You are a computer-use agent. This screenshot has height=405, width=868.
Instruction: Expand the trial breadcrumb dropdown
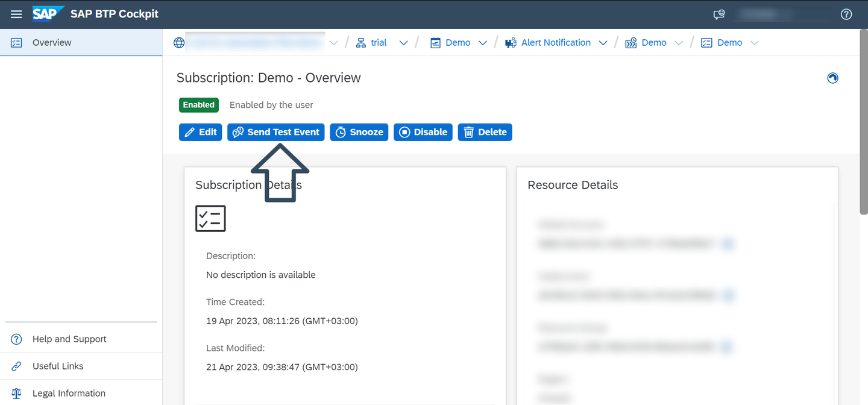coord(404,43)
